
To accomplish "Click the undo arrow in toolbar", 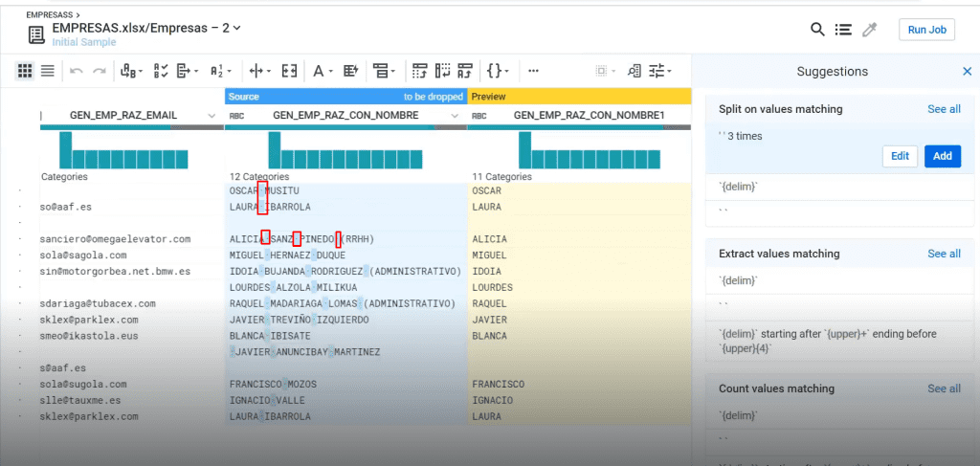I will tap(77, 71).
